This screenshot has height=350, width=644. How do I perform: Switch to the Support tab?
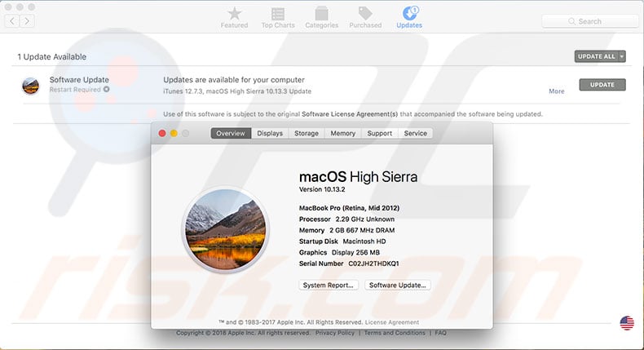click(x=380, y=133)
